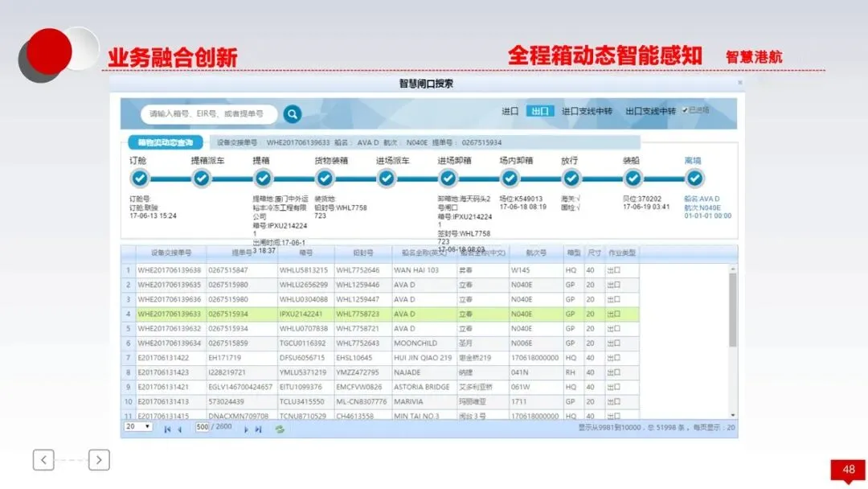Click the 货物装箱 step checkmark node
868x489 pixels.
point(325,179)
